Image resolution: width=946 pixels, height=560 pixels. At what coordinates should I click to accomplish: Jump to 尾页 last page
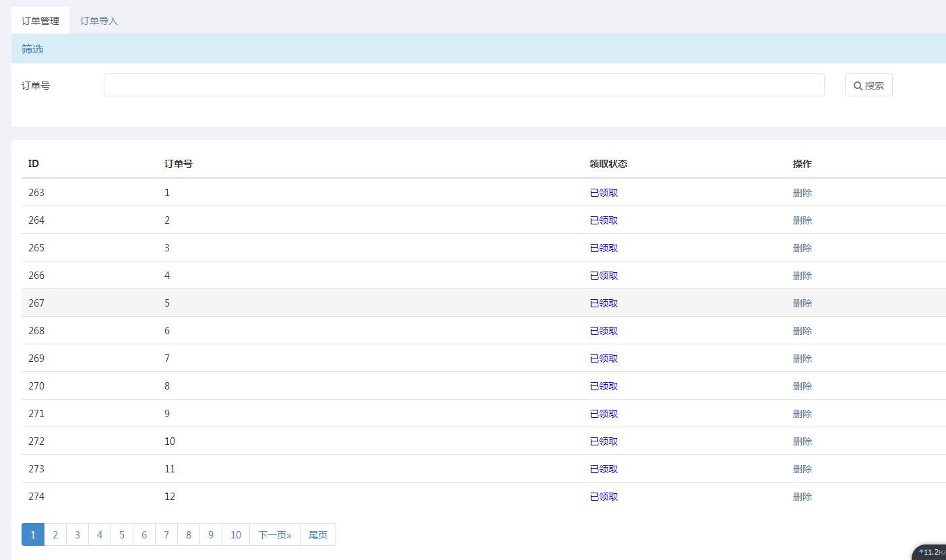click(318, 534)
